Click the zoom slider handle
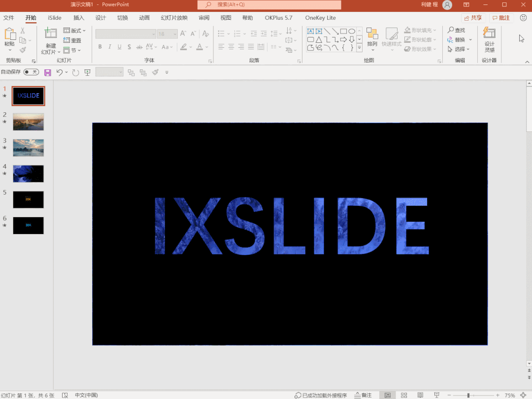532x399 pixels. tap(468, 395)
